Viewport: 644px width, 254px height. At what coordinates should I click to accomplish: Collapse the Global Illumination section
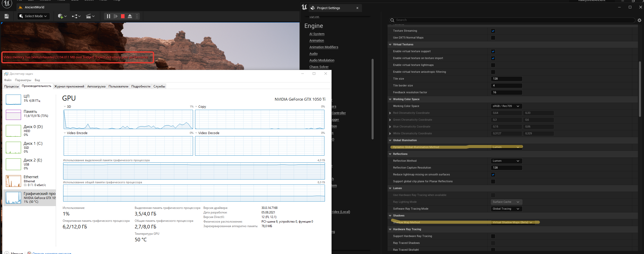[x=390, y=140]
